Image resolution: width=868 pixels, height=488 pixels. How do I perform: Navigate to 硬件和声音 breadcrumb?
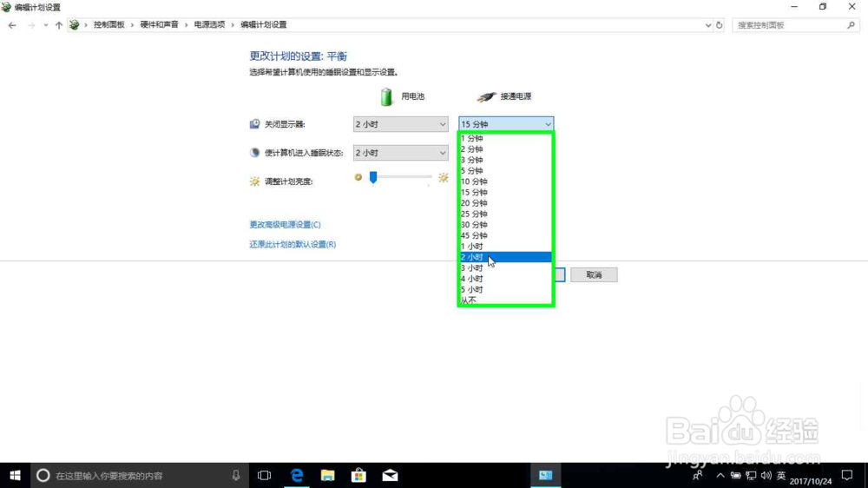(160, 25)
